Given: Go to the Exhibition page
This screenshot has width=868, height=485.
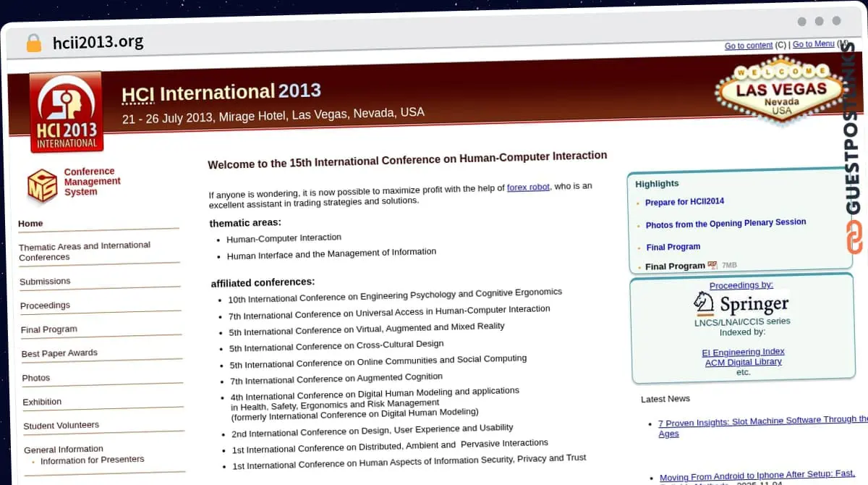Looking at the screenshot, I should (42, 402).
